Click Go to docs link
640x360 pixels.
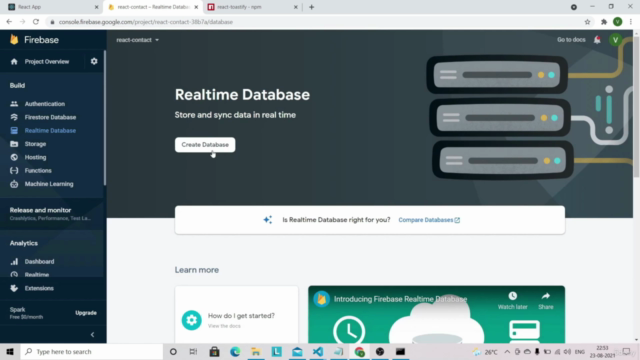(x=571, y=40)
